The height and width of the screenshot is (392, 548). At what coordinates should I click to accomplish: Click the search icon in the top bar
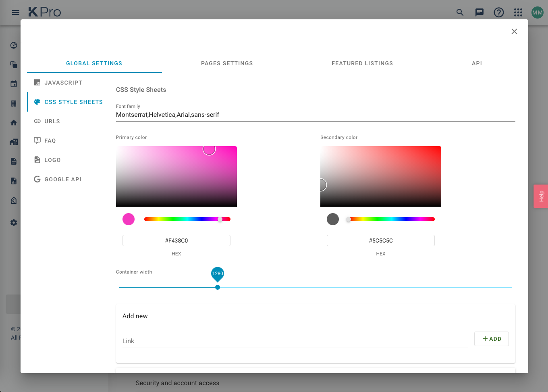coord(460,12)
